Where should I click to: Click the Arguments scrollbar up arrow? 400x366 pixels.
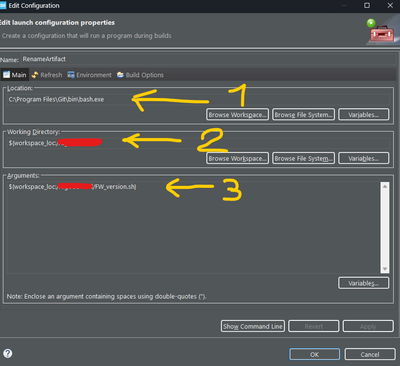click(385, 186)
